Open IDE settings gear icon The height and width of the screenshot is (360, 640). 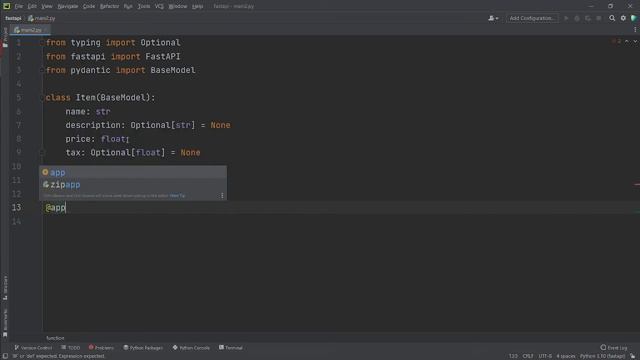click(623, 18)
